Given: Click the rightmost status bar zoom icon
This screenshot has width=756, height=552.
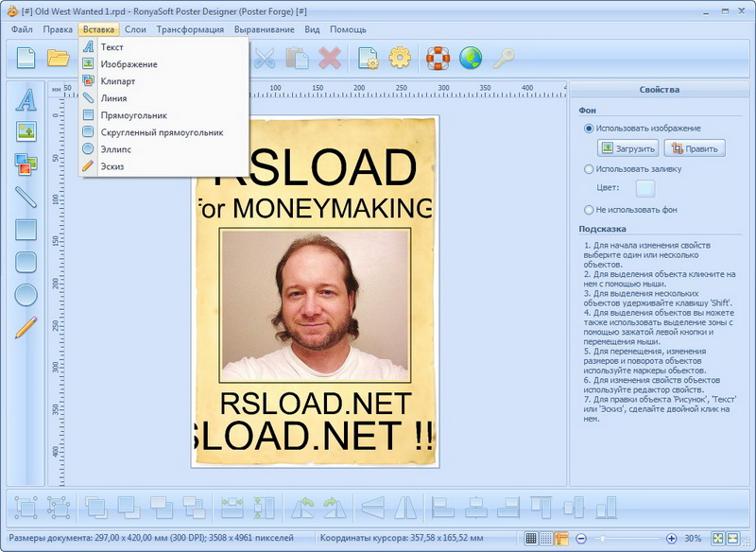Looking at the screenshot, I should [x=733, y=538].
